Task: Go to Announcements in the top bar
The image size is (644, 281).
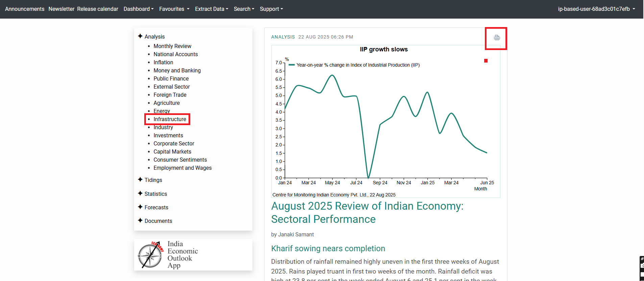Action: coord(25,9)
